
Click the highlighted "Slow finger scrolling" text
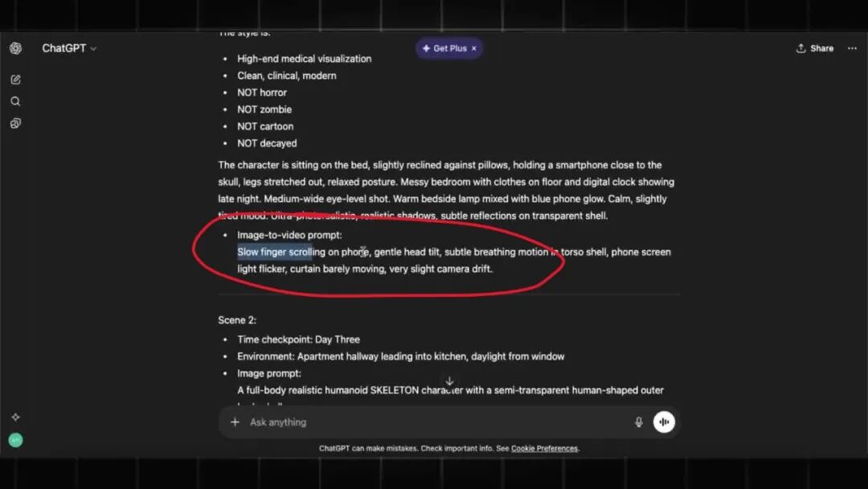point(275,252)
